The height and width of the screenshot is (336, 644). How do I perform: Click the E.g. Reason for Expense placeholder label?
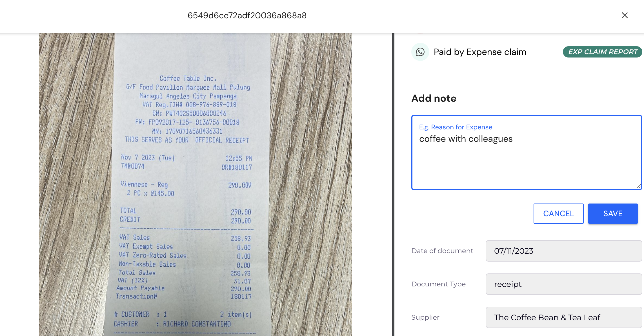[x=456, y=127]
